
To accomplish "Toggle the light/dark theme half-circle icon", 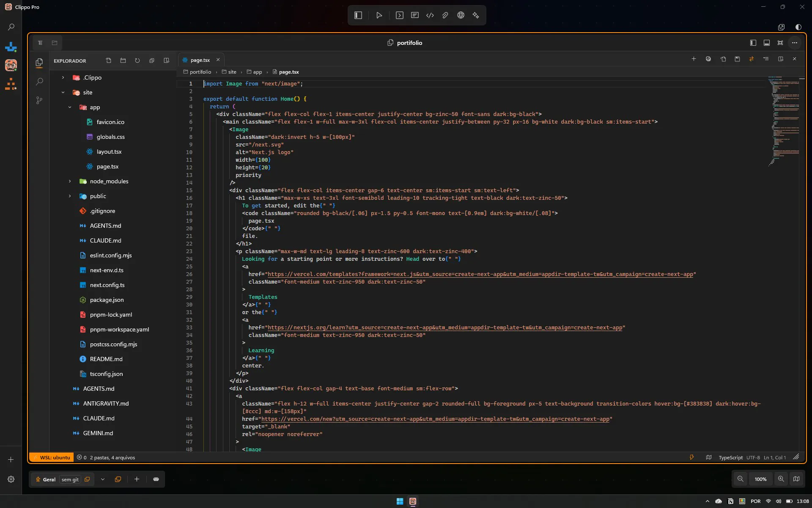I will pyautogui.click(x=798, y=27).
